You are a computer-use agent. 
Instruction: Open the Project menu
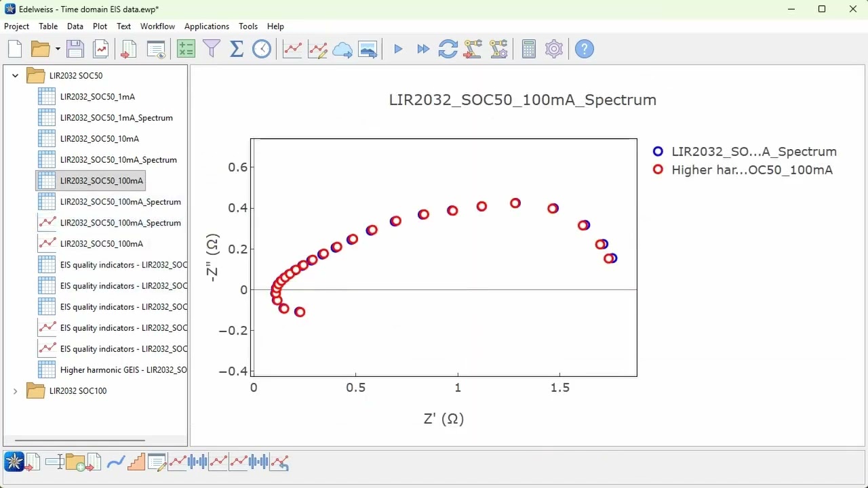pyautogui.click(x=16, y=26)
